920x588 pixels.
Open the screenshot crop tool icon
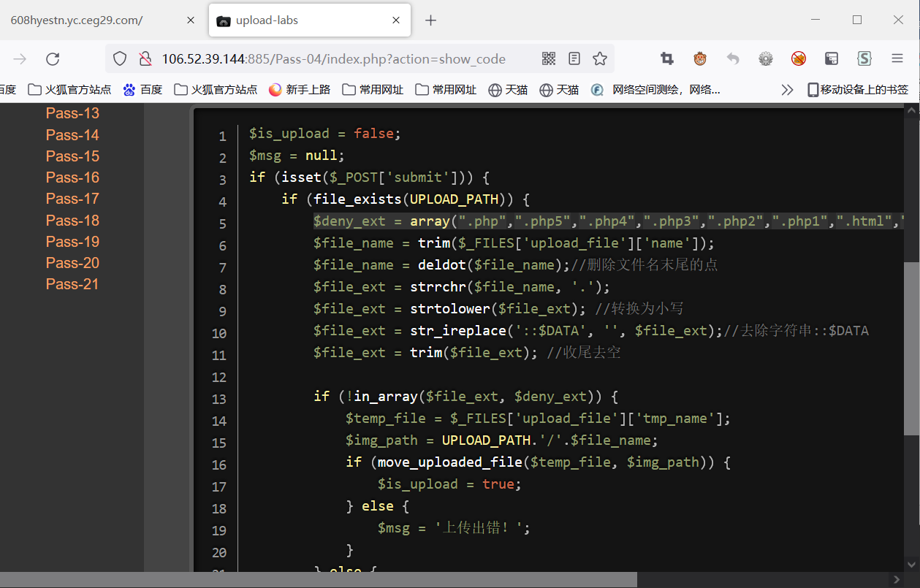[667, 59]
